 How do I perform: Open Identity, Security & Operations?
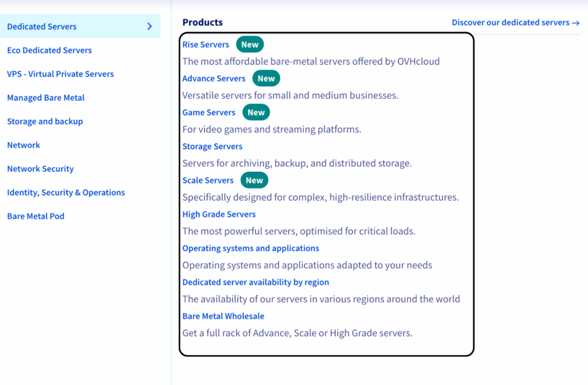65,192
